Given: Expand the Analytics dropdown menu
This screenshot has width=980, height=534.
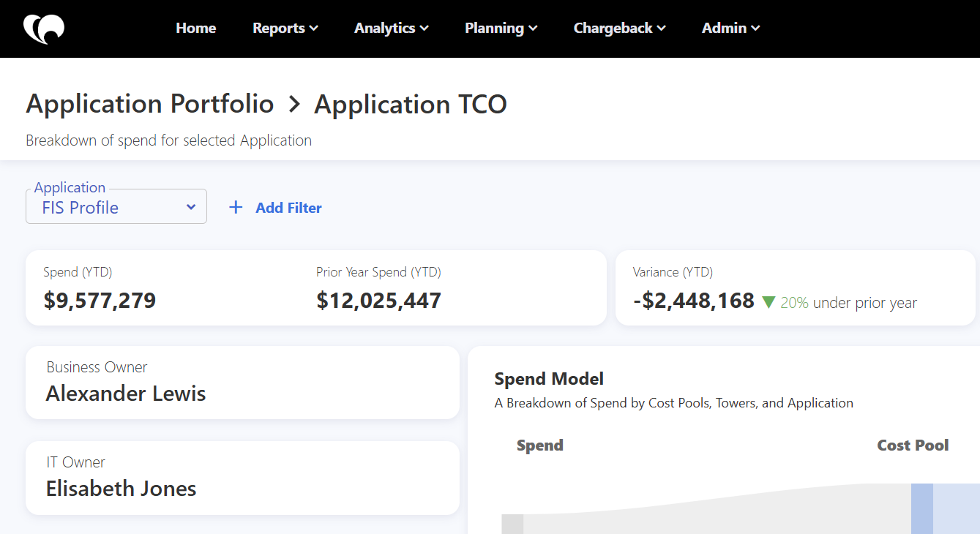Looking at the screenshot, I should (391, 29).
